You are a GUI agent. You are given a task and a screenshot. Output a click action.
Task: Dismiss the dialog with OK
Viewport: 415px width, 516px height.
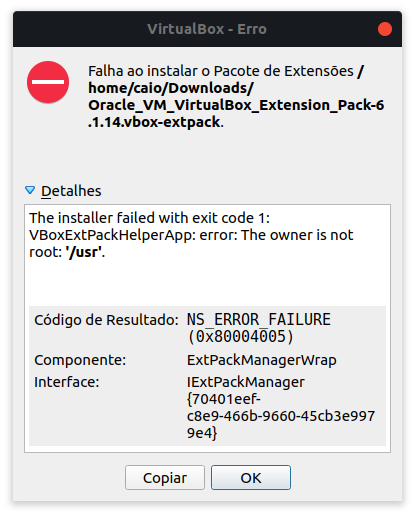pyautogui.click(x=251, y=478)
